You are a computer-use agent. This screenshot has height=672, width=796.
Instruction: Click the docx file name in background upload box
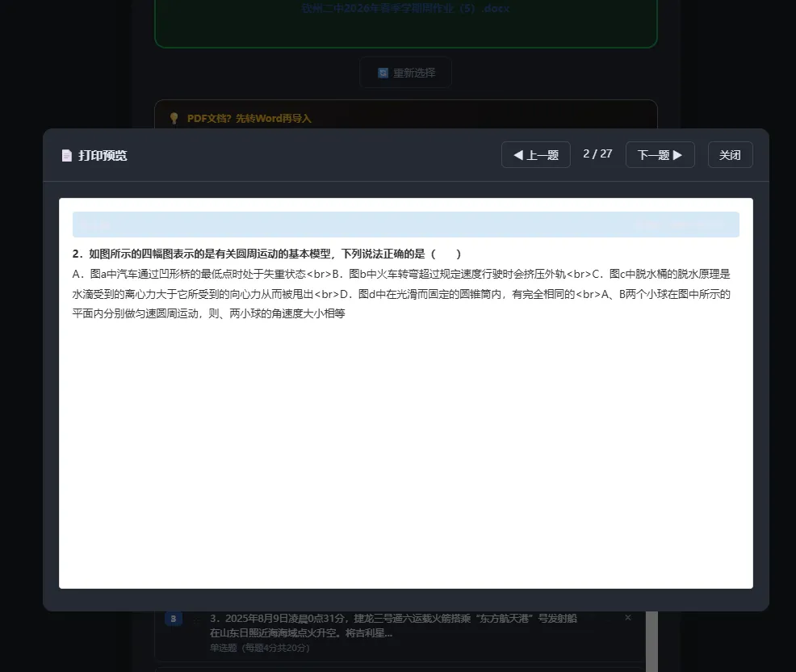(x=405, y=9)
